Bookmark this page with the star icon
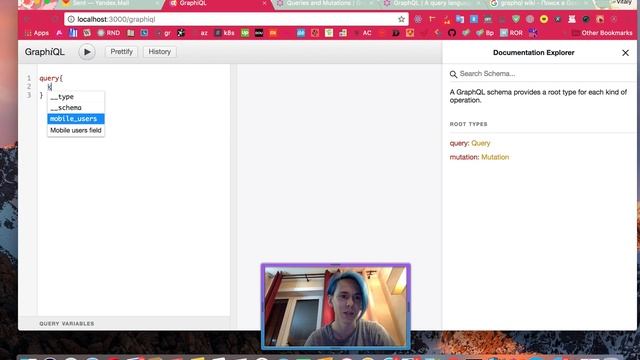 401,19
